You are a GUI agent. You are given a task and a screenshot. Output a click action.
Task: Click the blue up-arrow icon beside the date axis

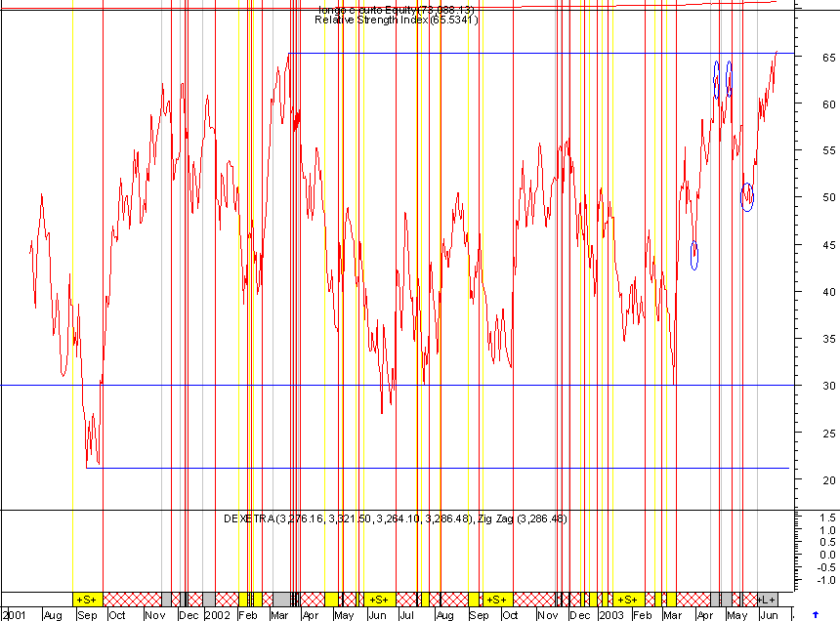pos(816,614)
